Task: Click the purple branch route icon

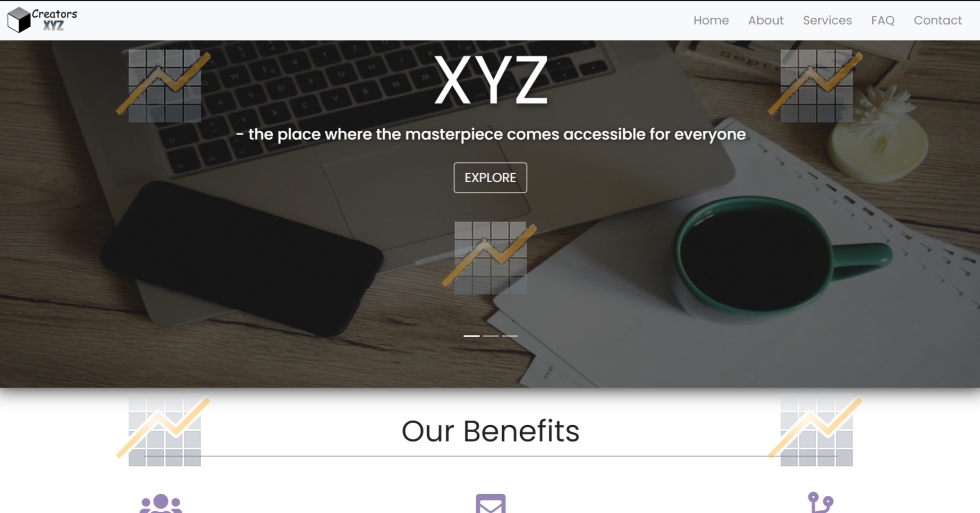Action: tap(821, 503)
